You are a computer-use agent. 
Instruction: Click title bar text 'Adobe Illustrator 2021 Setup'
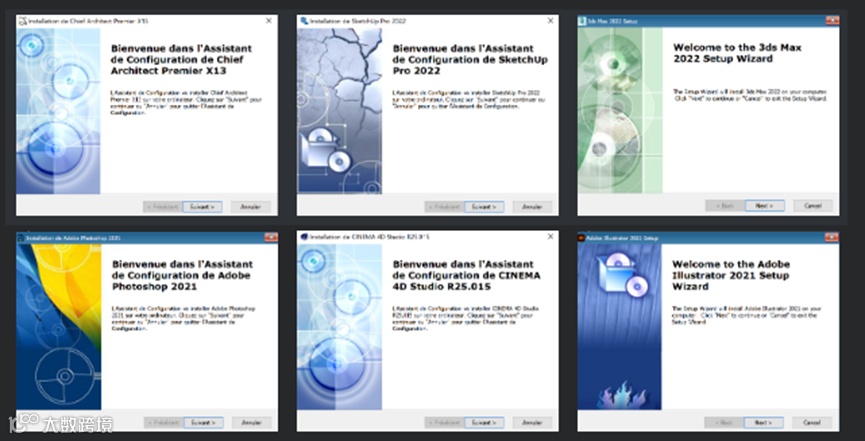click(x=622, y=238)
